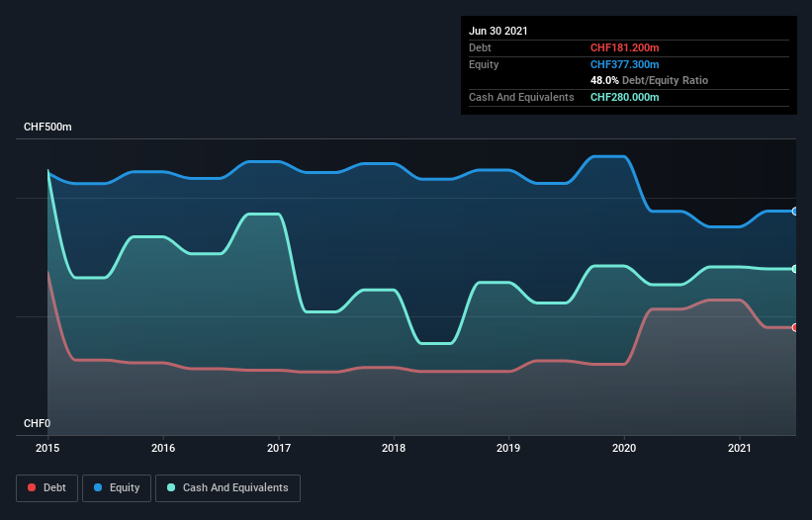Click the CHF181.200m debt value
Screen dimensions: 812x520
pos(624,47)
